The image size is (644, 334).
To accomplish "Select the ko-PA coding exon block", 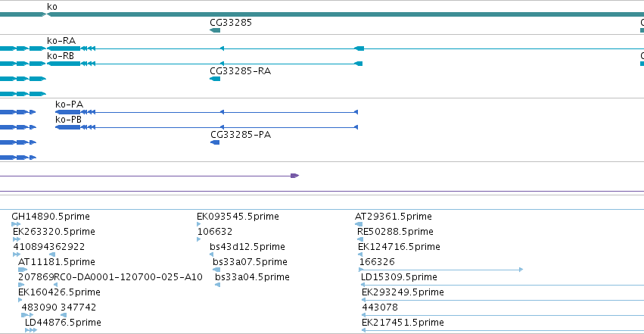I will (x=68, y=112).
